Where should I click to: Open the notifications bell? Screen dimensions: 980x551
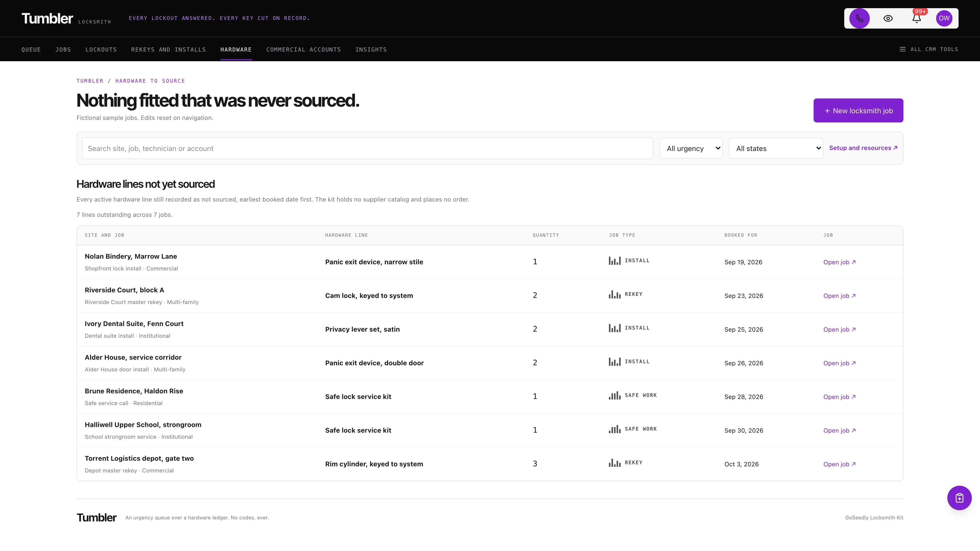pyautogui.click(x=916, y=18)
